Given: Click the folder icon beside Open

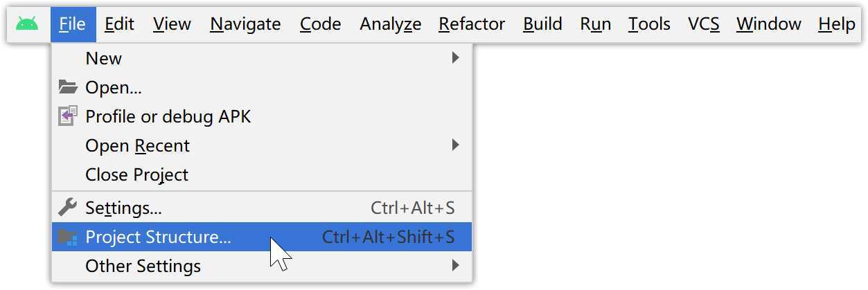Looking at the screenshot, I should click(68, 87).
